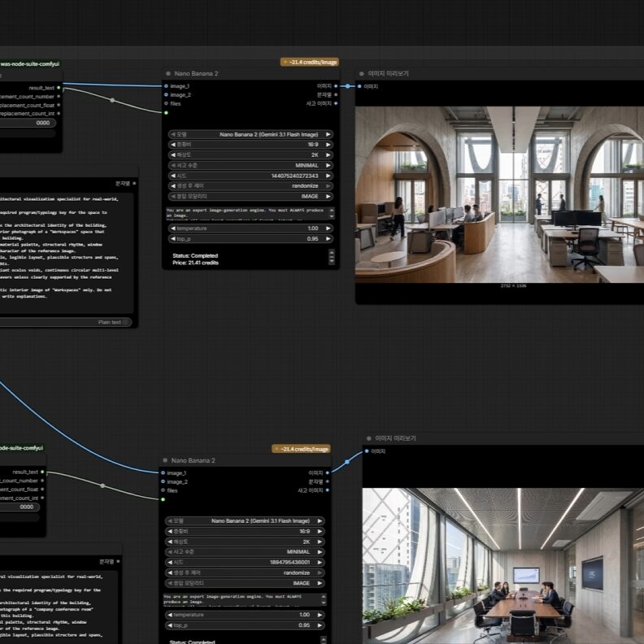
Task: Click files input slot on upper Nano Banana 2 node
Action: 166,103
